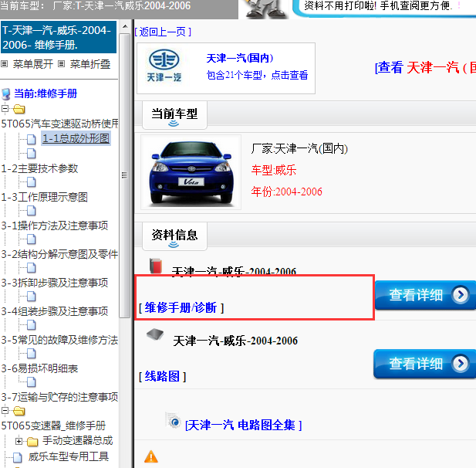The height and width of the screenshot is (468, 476).
Task: Click the 菜单展开 square icon
Action: 5,64
